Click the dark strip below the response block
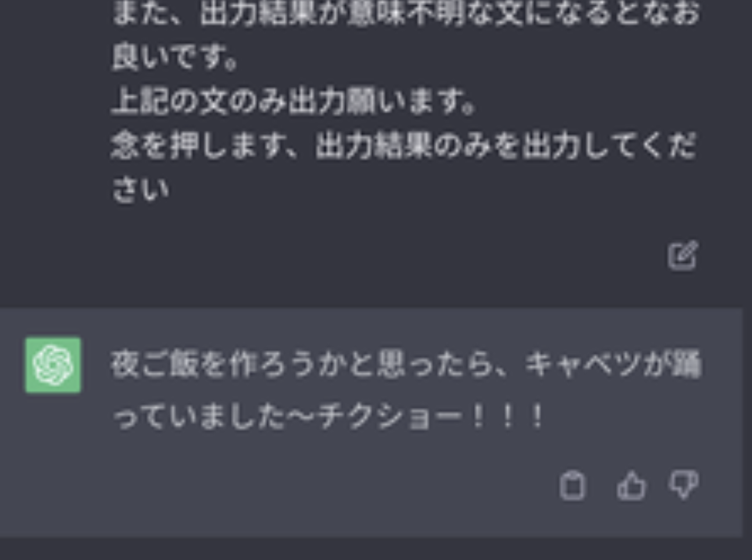 click(376, 549)
